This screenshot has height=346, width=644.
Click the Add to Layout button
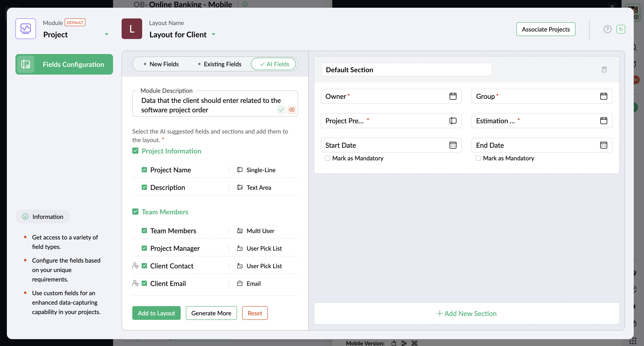(156, 313)
